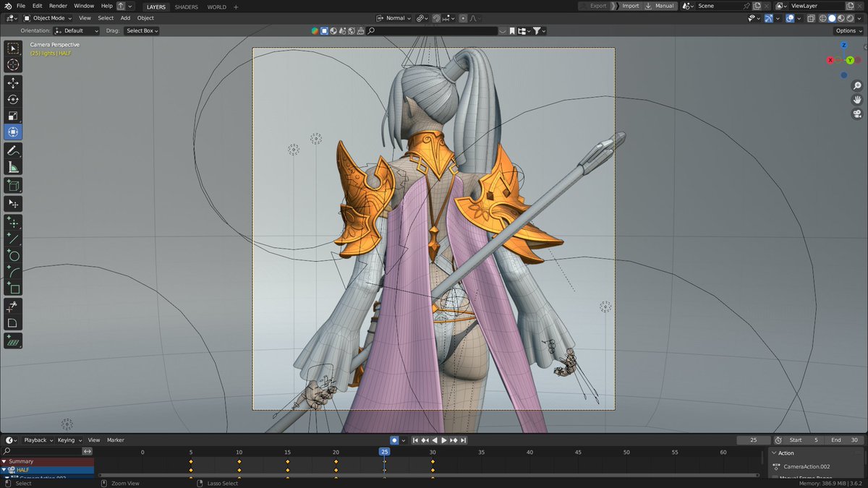Click the green Y axis gizmo ball

850,60
